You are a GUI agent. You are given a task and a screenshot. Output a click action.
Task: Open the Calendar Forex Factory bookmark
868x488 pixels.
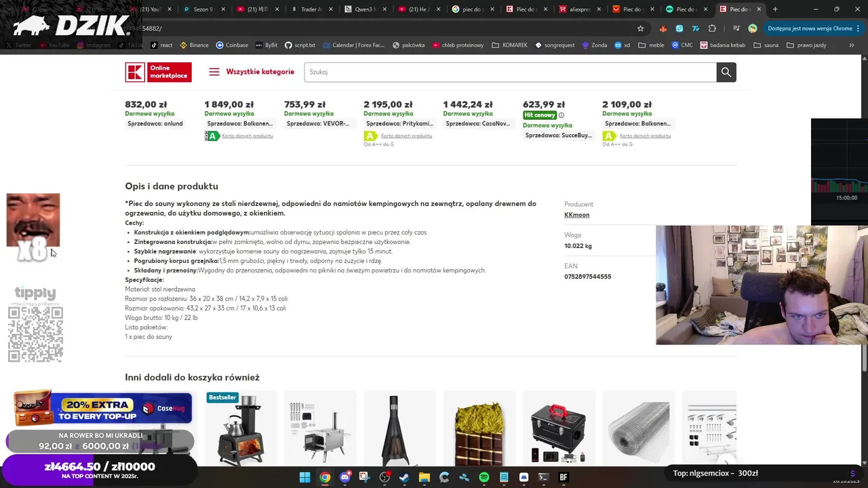(353, 45)
